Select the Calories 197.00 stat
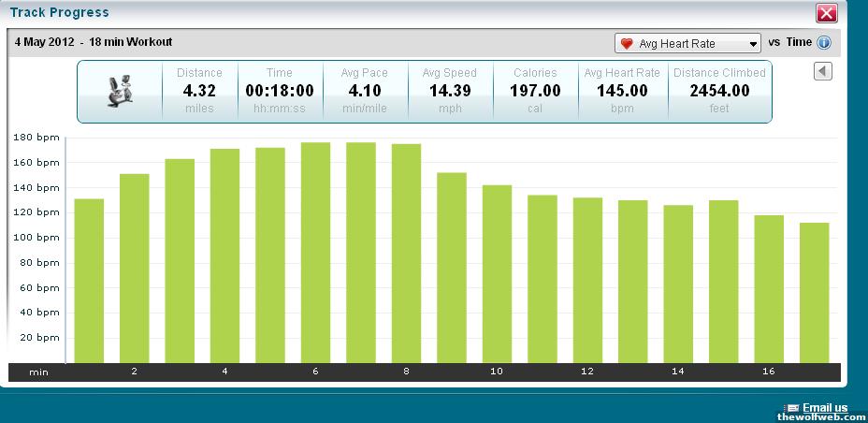Viewport: 868px width, 423px height. click(x=535, y=91)
